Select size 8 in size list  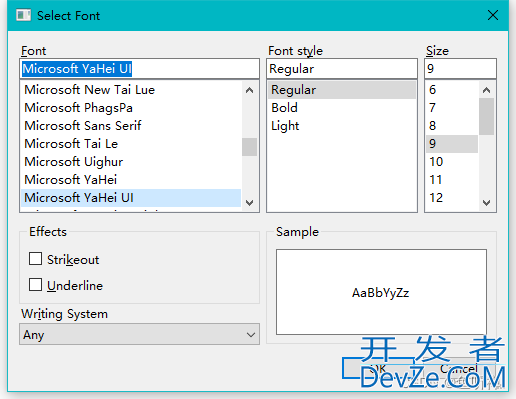click(452, 126)
